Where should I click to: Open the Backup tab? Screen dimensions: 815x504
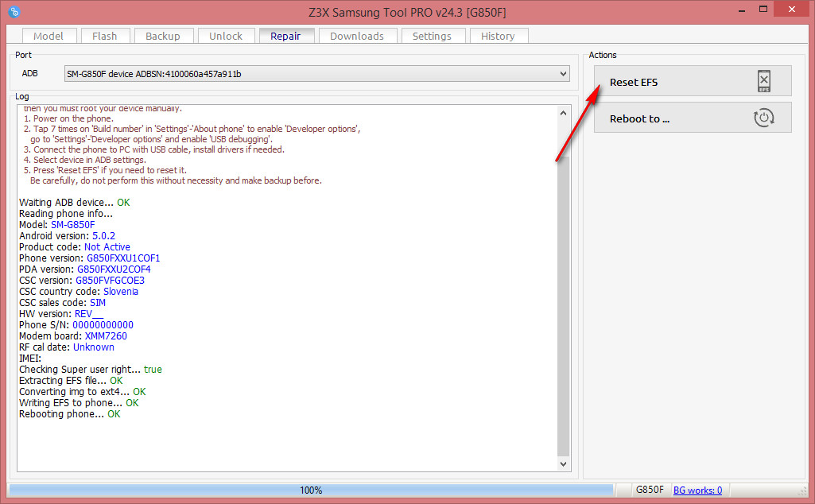[x=163, y=36]
